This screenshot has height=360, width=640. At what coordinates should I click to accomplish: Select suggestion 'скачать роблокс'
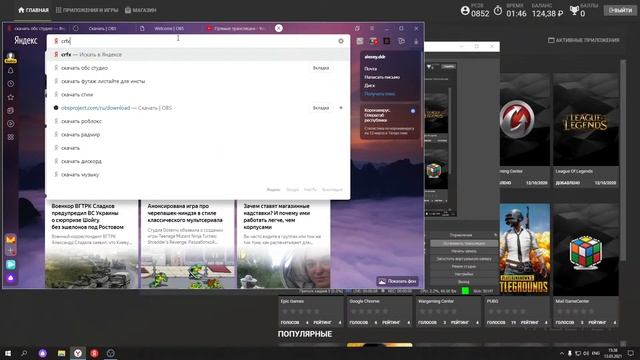click(x=198, y=121)
